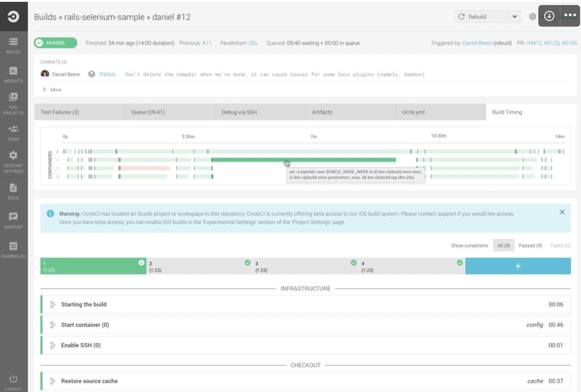This screenshot has height=392, width=581.
Task: Open Changelog in the sidebar
Action: [13, 249]
